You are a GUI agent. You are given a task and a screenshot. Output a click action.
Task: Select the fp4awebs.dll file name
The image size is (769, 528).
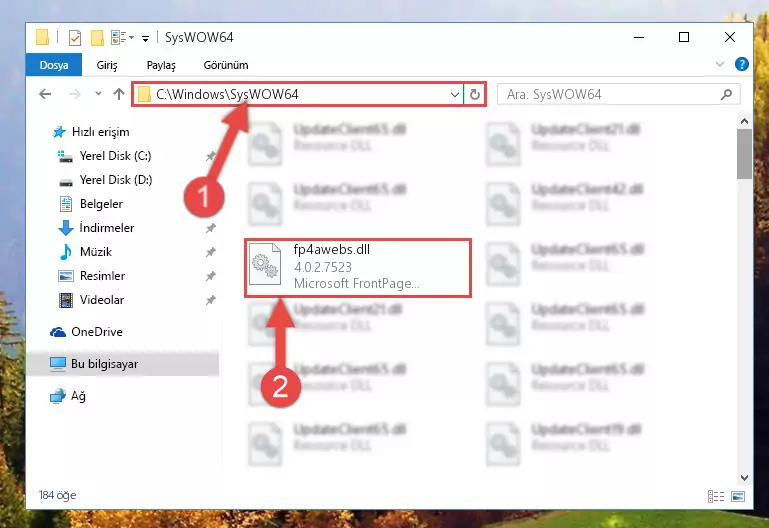click(x=332, y=250)
